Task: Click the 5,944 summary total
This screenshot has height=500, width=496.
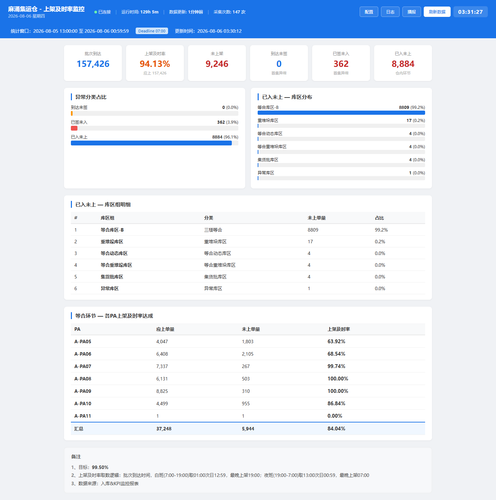Action: 248,429
